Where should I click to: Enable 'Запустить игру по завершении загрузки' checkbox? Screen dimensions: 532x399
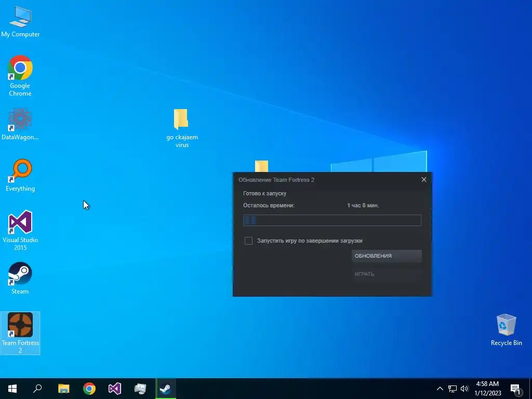tap(248, 241)
